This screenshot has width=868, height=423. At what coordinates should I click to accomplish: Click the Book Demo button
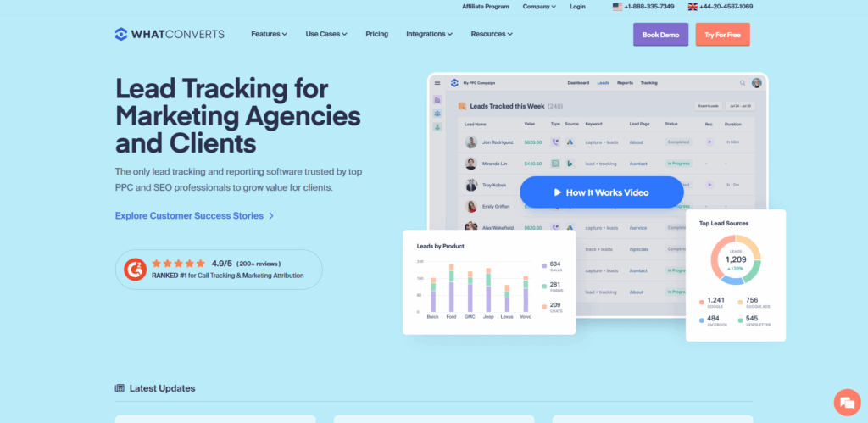click(x=660, y=35)
